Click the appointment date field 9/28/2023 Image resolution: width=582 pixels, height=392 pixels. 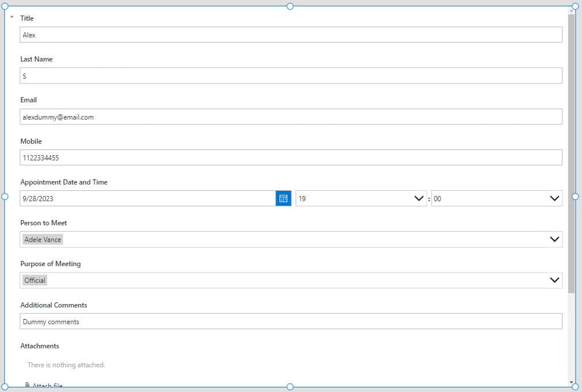pos(148,198)
